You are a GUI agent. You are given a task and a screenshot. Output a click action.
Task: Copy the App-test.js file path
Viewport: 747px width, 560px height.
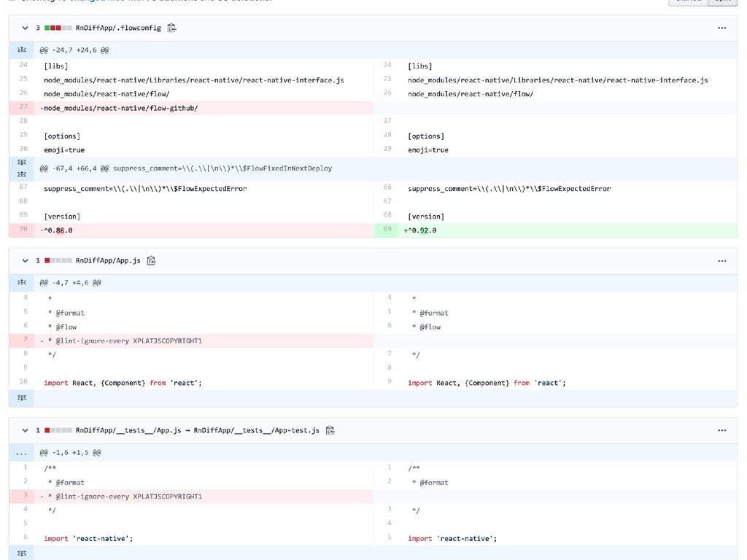point(330,430)
